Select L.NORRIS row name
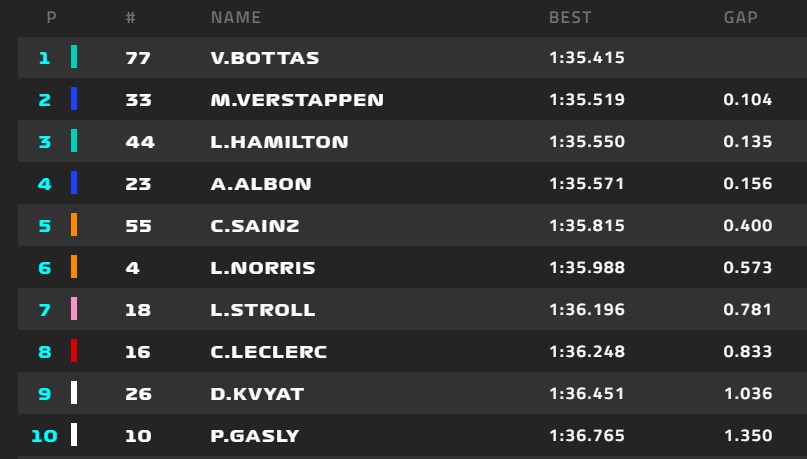The height and width of the screenshot is (459, 807). pos(263,268)
